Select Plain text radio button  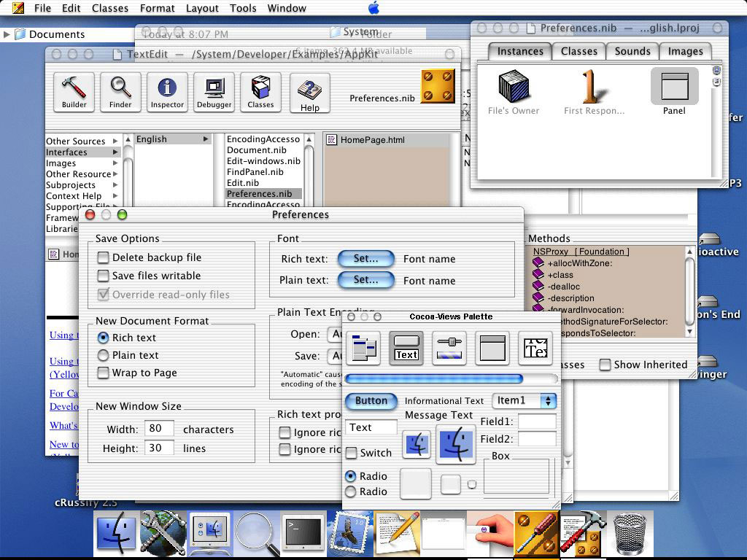coord(103,355)
